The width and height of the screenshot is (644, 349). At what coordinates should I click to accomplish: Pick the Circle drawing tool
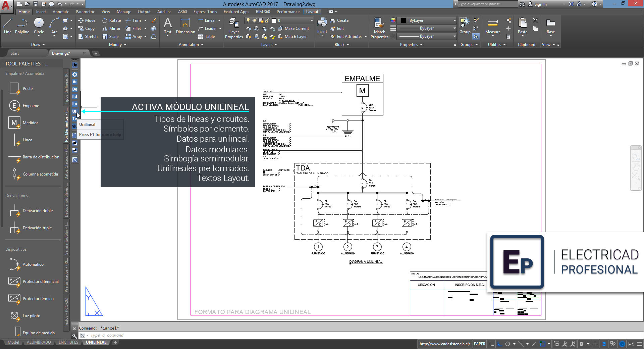click(x=39, y=26)
